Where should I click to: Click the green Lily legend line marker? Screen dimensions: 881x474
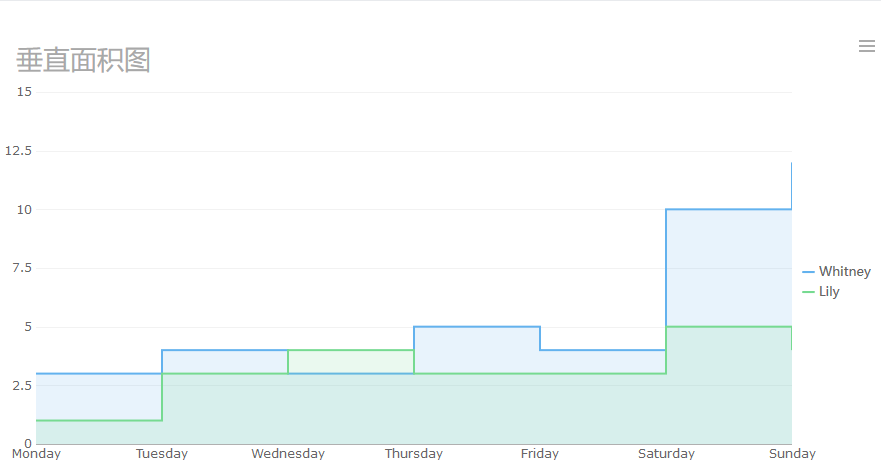tap(808, 292)
